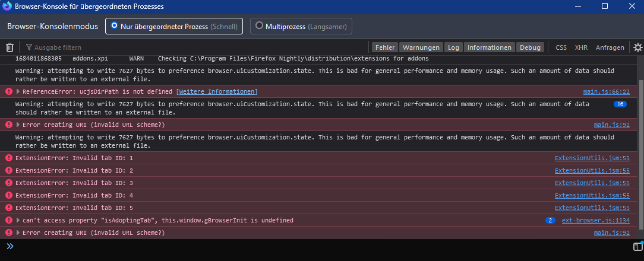Expand the isAdoptingTab property error
The height and width of the screenshot is (261, 644).
pyautogui.click(x=18, y=221)
